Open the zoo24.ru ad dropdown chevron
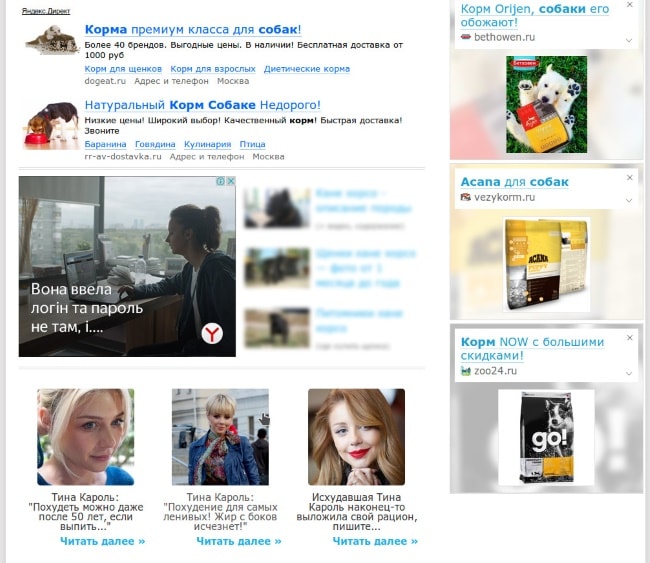 [x=629, y=373]
